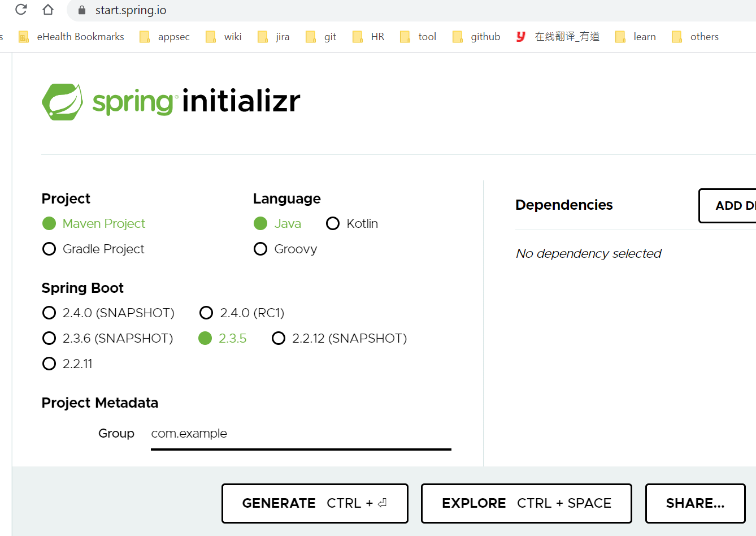Image resolution: width=756 pixels, height=536 pixels.
Task: View site security via the padlock icon
Action: (x=82, y=10)
